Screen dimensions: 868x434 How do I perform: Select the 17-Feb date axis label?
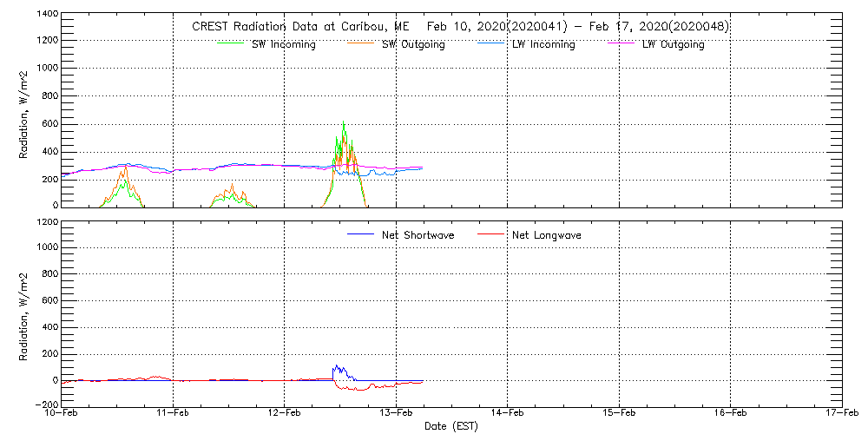click(x=842, y=414)
